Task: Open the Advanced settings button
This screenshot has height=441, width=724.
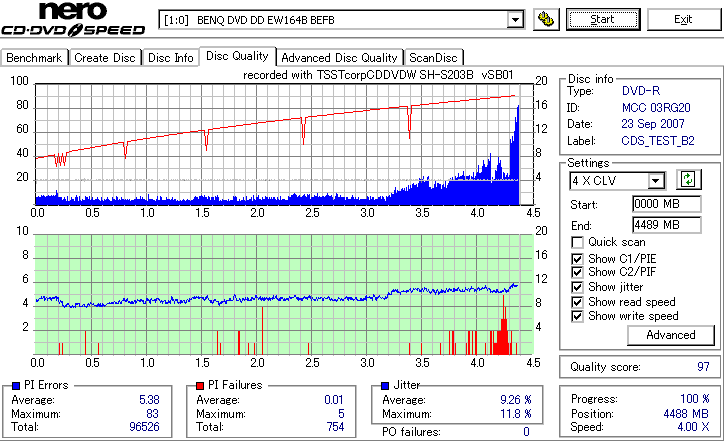Action: (x=670, y=335)
